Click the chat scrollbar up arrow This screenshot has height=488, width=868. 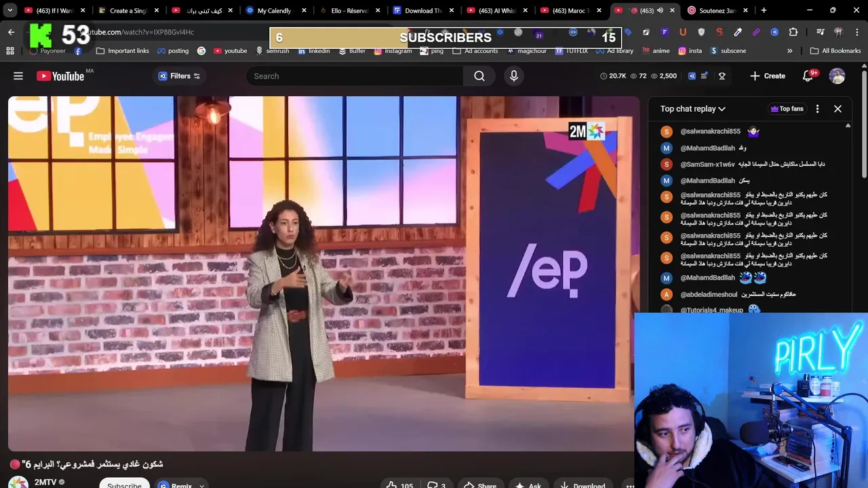click(x=848, y=126)
